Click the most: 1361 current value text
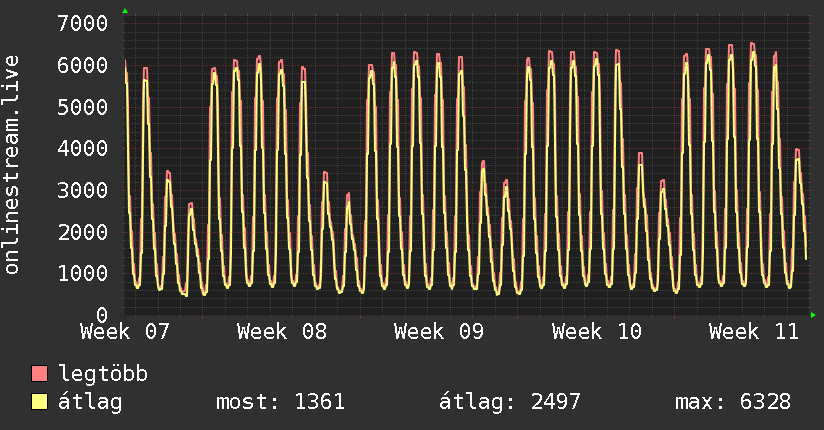824x430 pixels. click(x=281, y=402)
